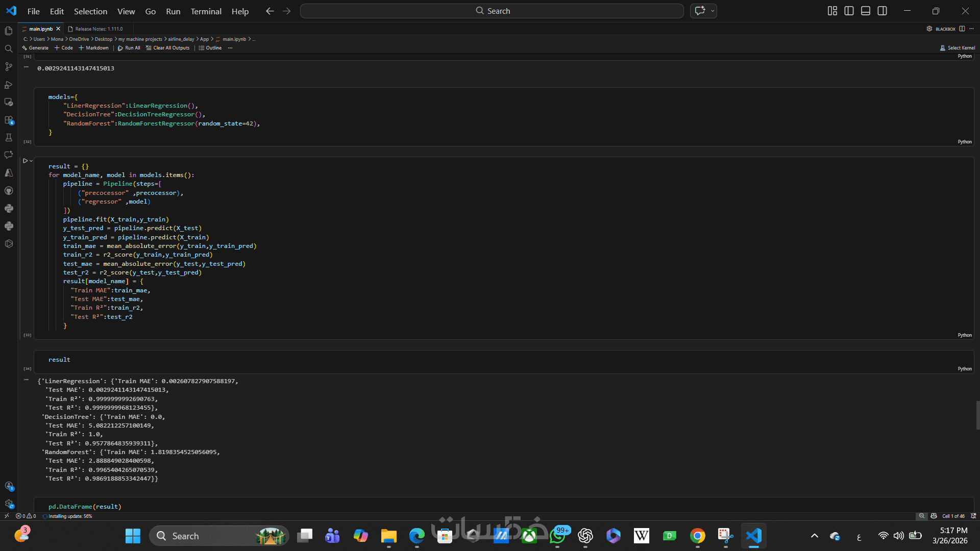The height and width of the screenshot is (551, 980).
Task: Toggle the bottom panel visibility
Action: coord(866,11)
